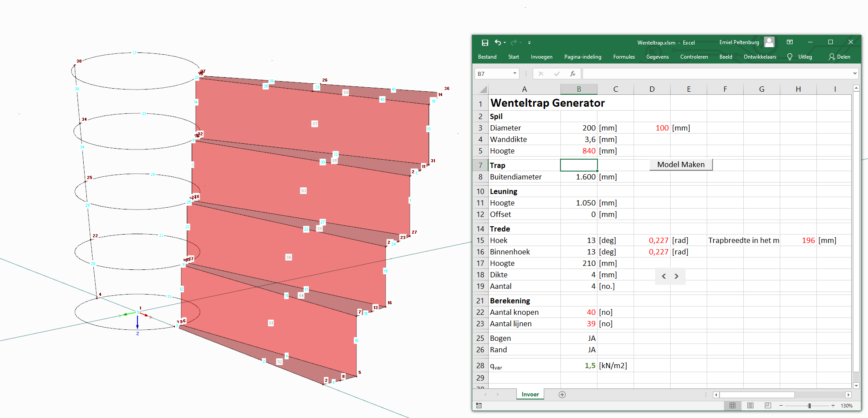Click the macro record icon in status bar
This screenshot has height=418, width=868.
click(479, 405)
